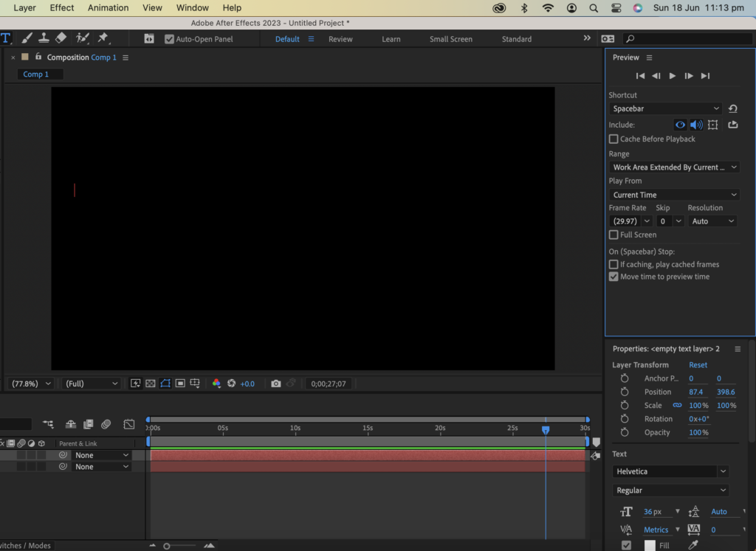Toggle Fast Previews icon
Image resolution: width=756 pixels, height=551 pixels.
[x=136, y=384]
